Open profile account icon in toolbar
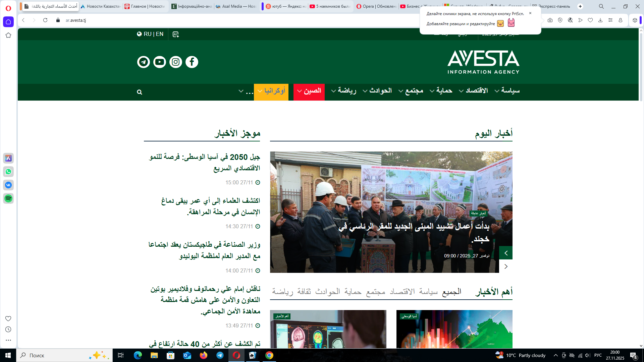Screen dimensions: 644x362 tap(621, 20)
